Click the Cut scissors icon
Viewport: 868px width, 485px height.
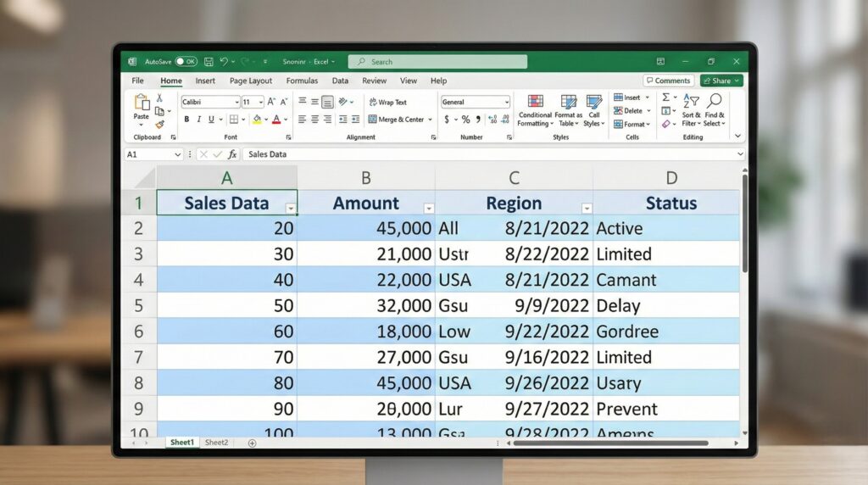pos(159,98)
